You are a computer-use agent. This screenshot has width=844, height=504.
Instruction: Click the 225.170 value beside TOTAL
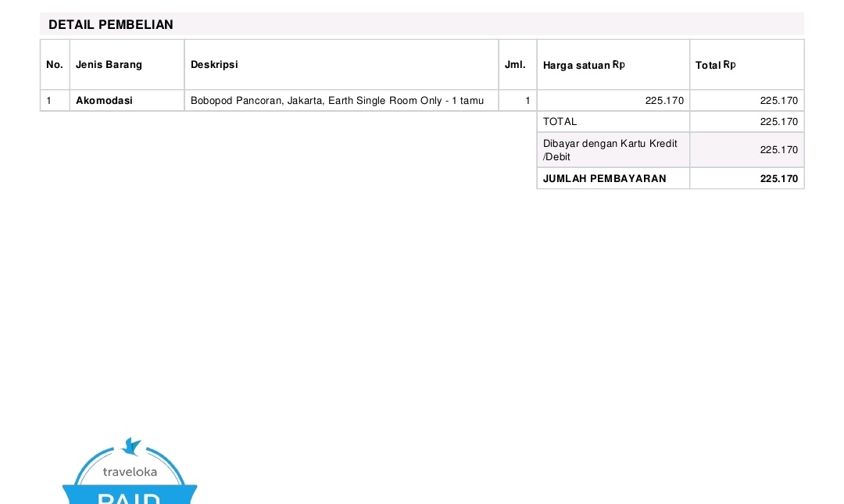click(747, 122)
